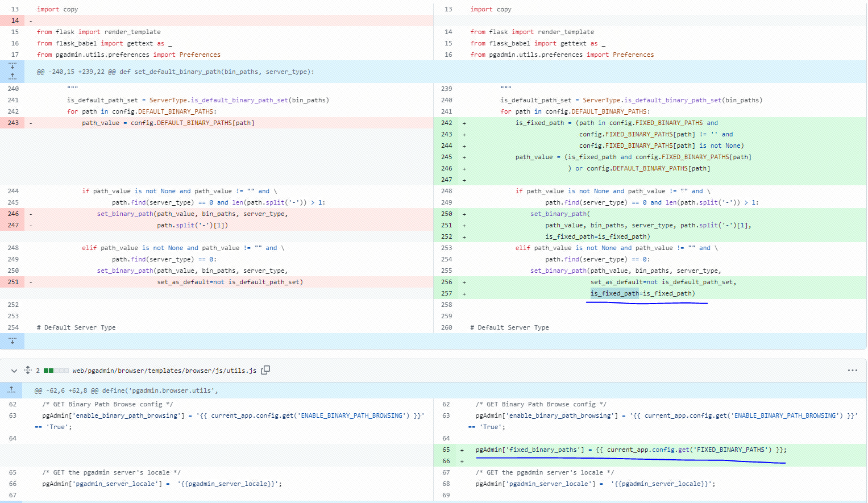
Task: Expand all lines of the utils.js file
Action: click(x=27, y=371)
